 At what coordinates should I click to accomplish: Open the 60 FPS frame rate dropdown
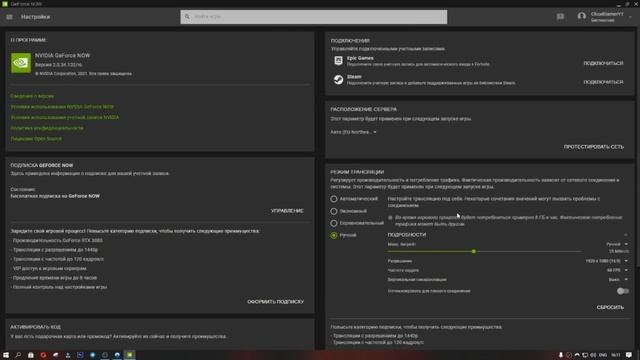tap(617, 270)
